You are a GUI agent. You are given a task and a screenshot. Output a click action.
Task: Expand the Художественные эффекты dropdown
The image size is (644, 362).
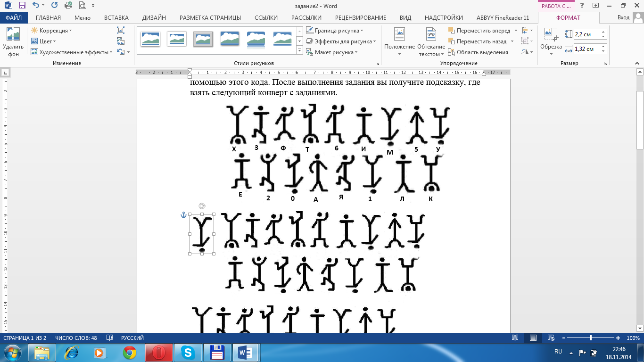72,52
